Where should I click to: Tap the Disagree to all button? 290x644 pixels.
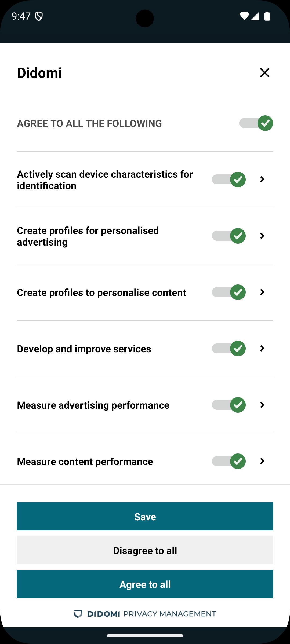(x=145, y=550)
